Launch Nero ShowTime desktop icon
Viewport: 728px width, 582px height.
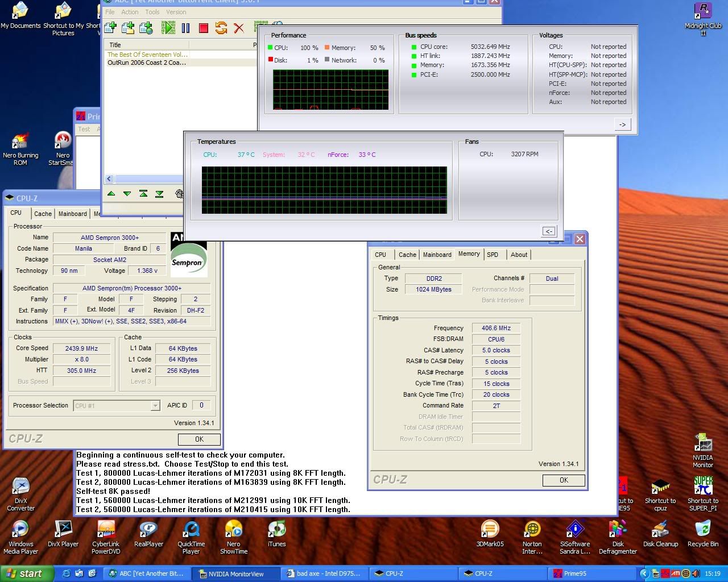click(x=234, y=537)
